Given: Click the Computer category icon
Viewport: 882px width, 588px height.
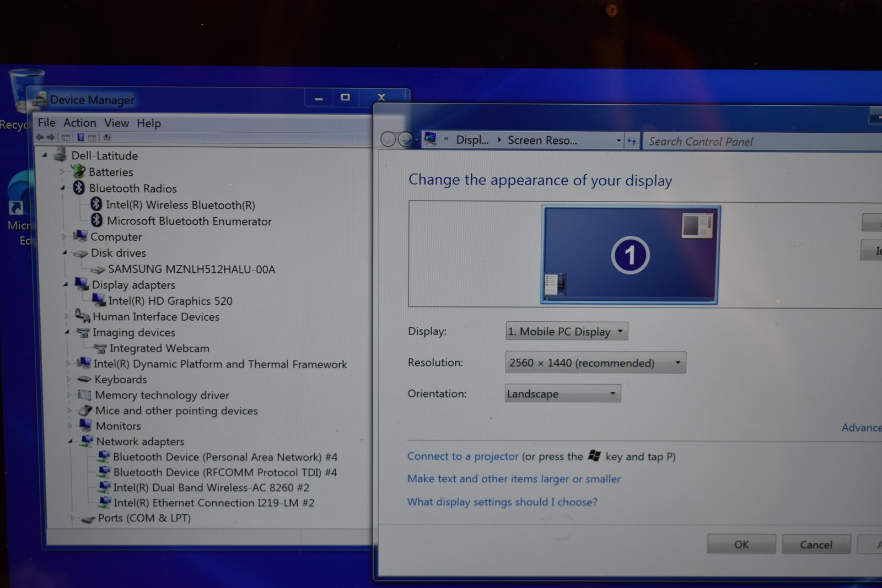Looking at the screenshot, I should pos(80,236).
